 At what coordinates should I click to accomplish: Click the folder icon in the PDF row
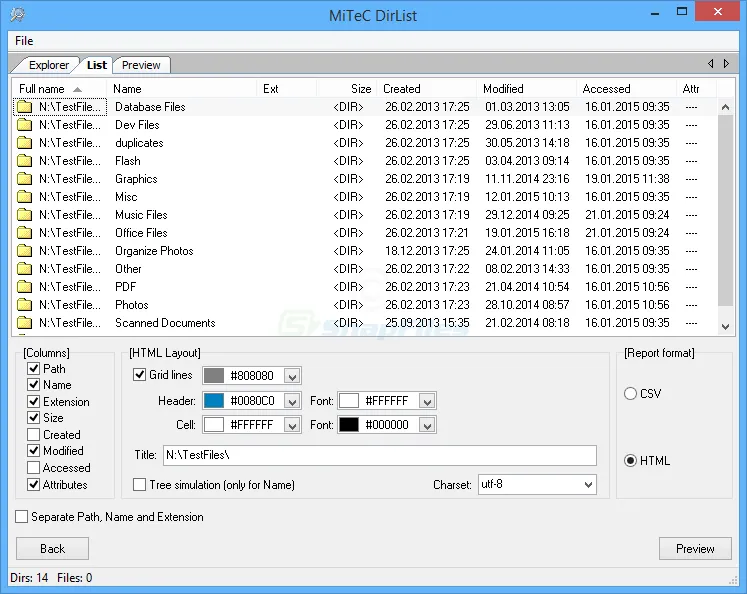tap(24, 287)
